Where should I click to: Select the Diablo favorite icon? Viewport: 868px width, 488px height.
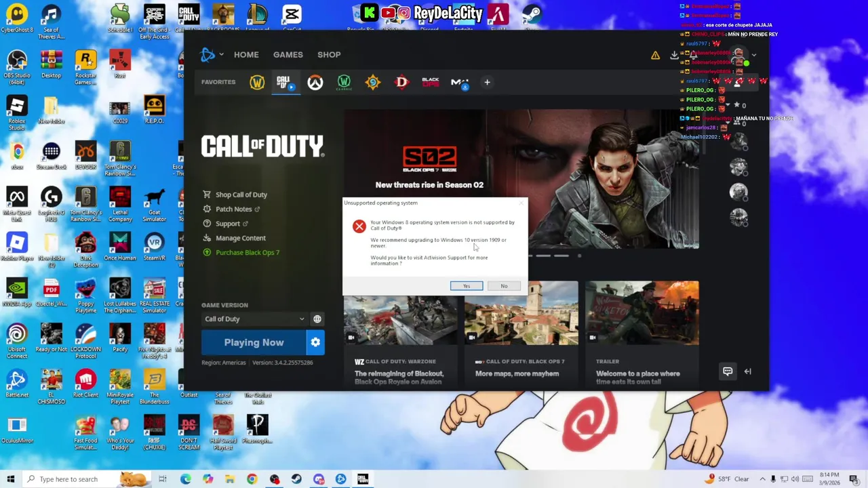402,82
